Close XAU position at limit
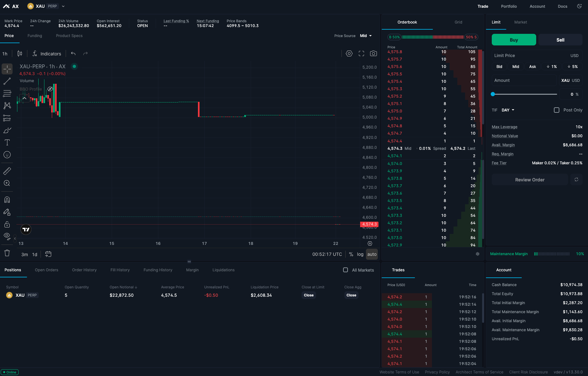 point(309,295)
